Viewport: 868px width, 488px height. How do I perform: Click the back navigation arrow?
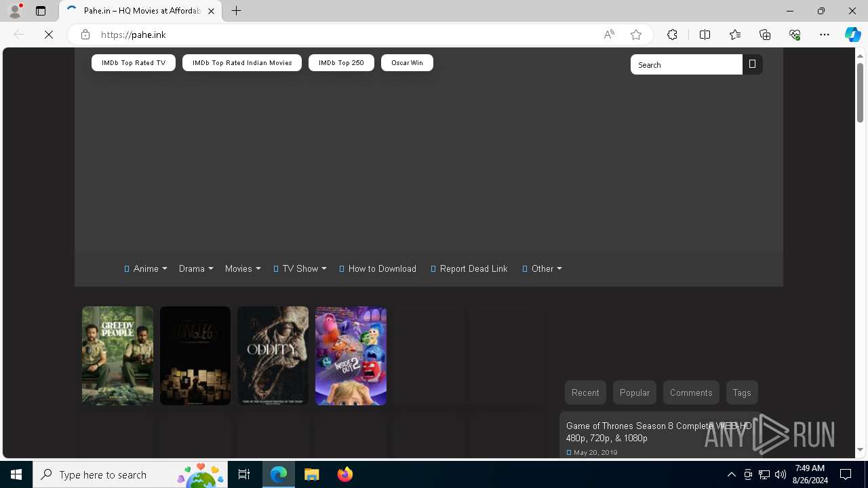pyautogui.click(x=19, y=35)
